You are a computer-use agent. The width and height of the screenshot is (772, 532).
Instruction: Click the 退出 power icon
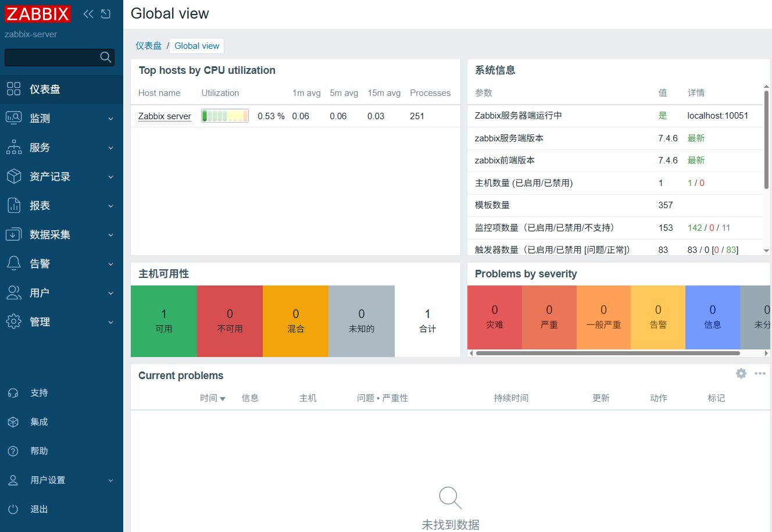tap(13, 509)
